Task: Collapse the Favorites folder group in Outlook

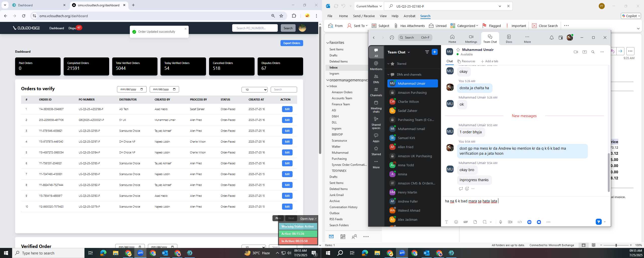Action: pos(328,43)
